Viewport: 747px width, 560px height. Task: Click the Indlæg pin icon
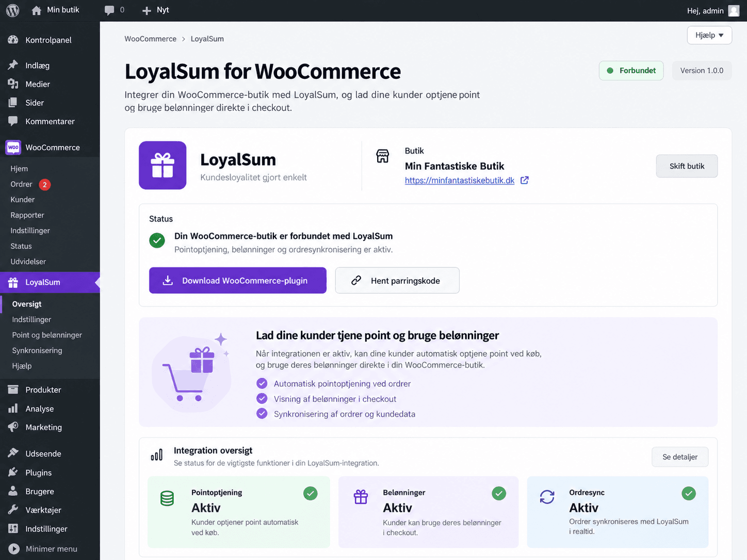point(13,65)
